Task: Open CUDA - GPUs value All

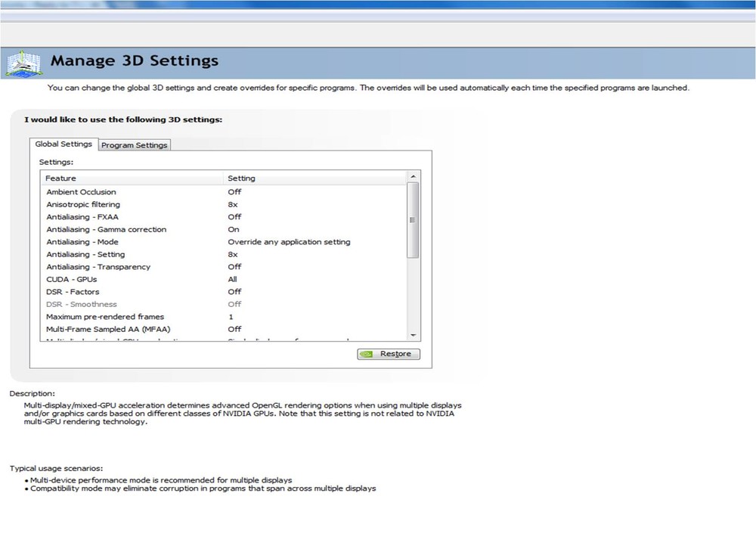Action: coord(232,280)
